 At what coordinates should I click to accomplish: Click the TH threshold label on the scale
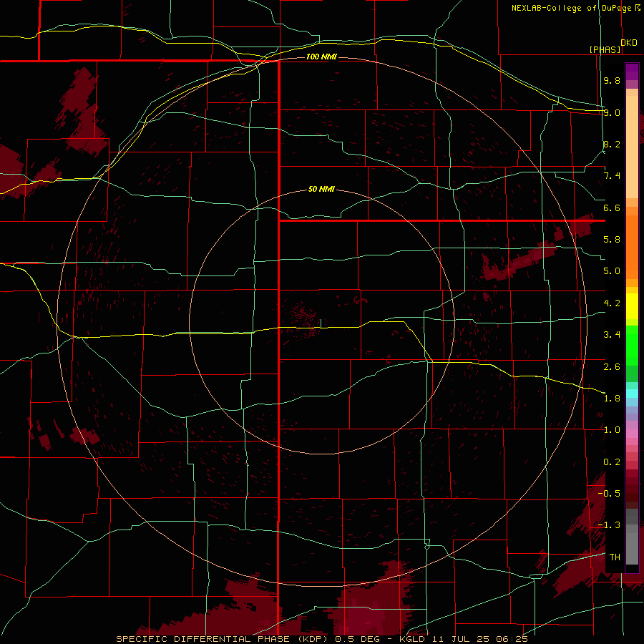[615, 557]
